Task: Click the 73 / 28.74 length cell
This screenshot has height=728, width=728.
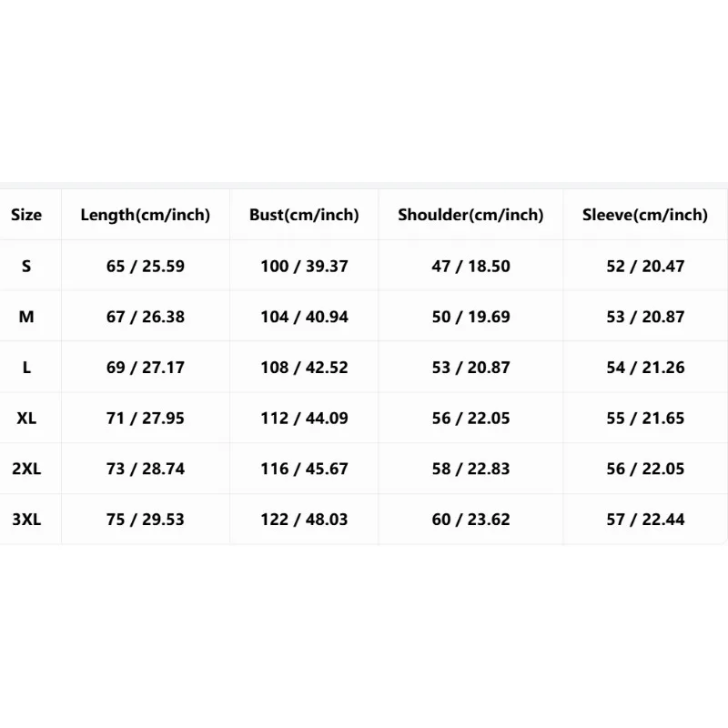Action: pos(146,469)
